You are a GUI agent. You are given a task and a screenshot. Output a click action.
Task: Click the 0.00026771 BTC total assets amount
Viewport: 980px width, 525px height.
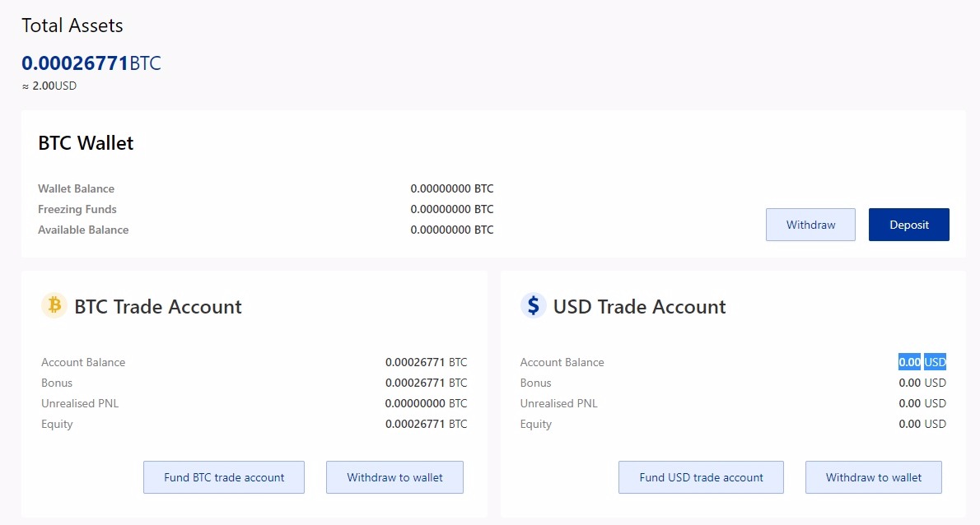click(91, 63)
